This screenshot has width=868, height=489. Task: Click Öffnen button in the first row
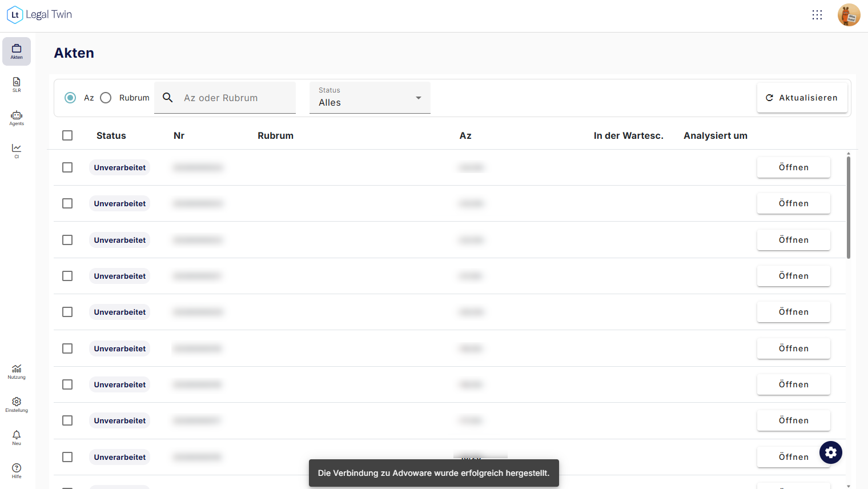click(x=794, y=167)
